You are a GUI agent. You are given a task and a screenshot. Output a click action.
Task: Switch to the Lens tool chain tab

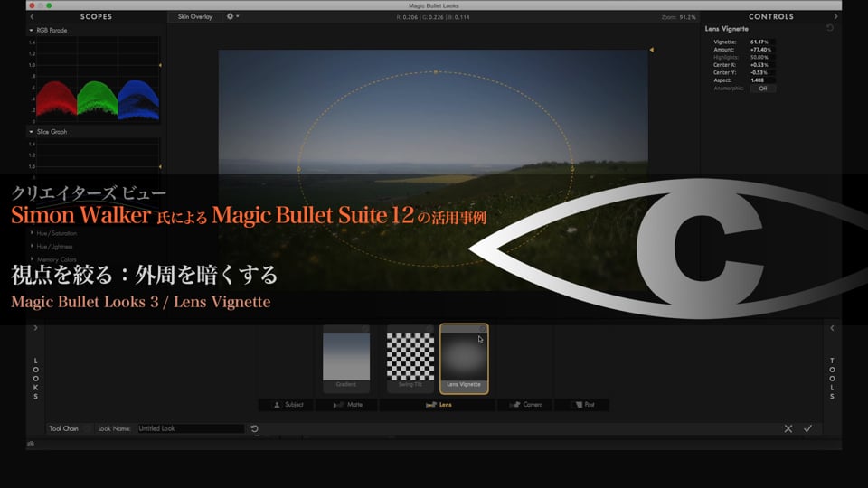(438, 405)
